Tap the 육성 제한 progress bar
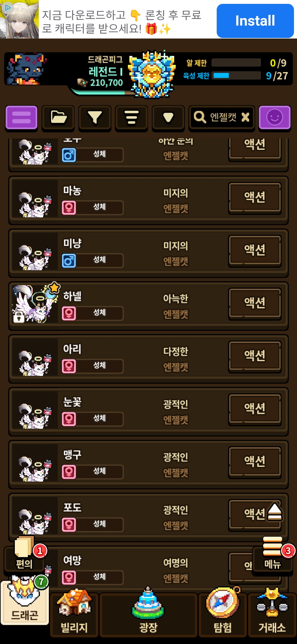This screenshot has width=297, height=644. point(237,75)
